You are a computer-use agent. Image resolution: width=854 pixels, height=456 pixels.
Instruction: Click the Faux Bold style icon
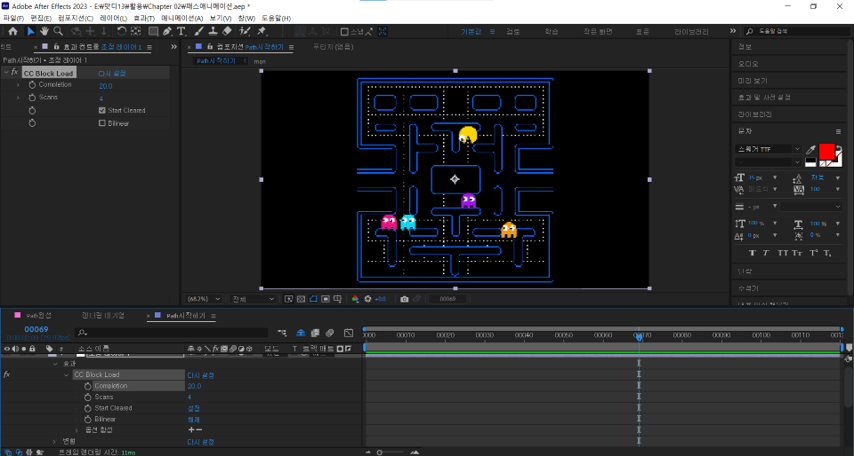pos(753,253)
